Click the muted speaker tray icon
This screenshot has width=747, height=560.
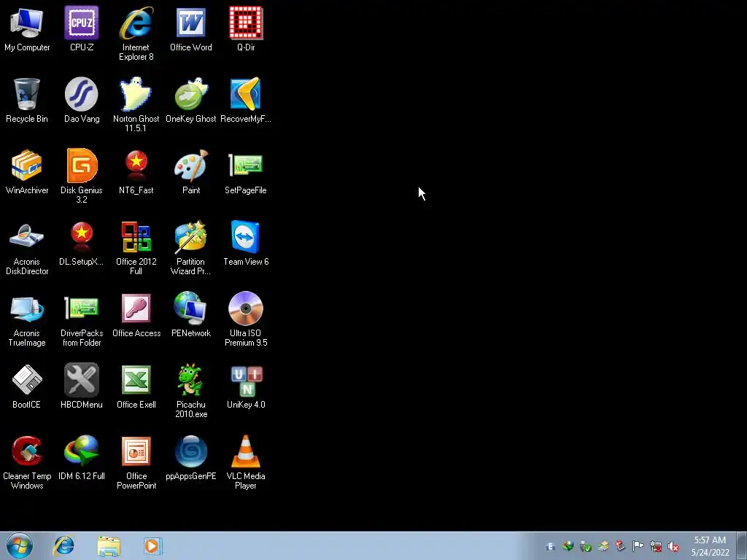pos(673,547)
